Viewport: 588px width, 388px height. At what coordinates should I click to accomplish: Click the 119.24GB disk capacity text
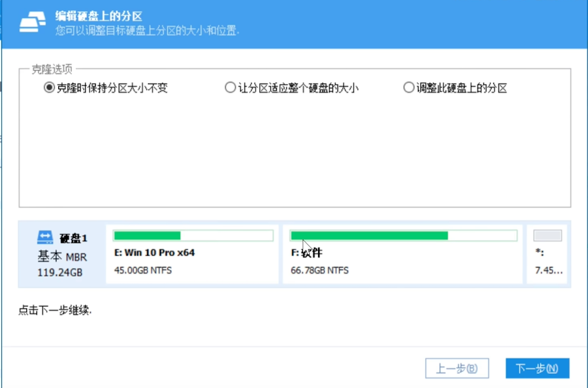click(60, 272)
